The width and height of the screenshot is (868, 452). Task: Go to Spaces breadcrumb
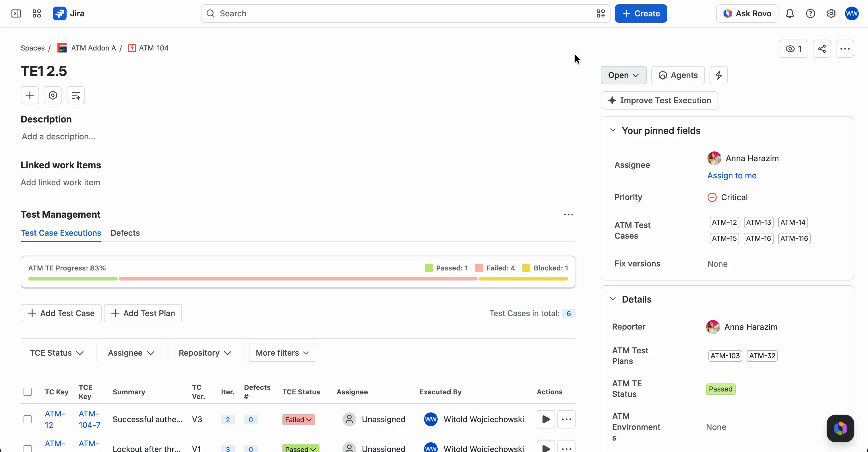point(33,48)
